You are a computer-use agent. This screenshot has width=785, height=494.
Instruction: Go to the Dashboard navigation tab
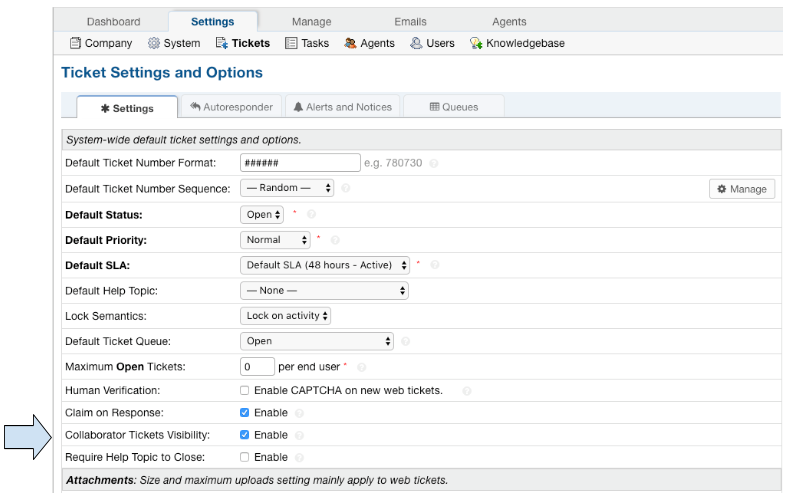point(113,22)
